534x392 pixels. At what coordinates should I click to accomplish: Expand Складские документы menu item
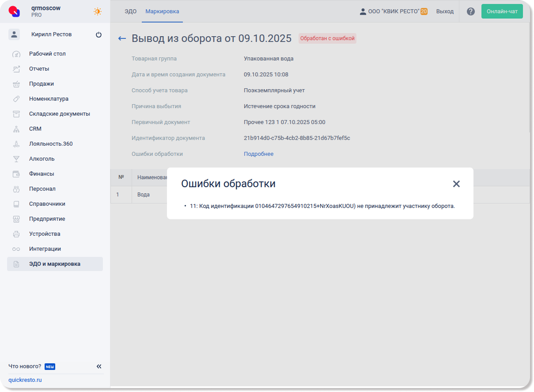click(x=59, y=114)
